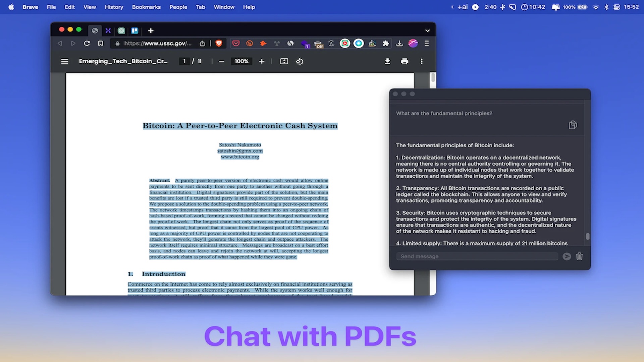Send the chat message with the arrow button

click(x=566, y=256)
